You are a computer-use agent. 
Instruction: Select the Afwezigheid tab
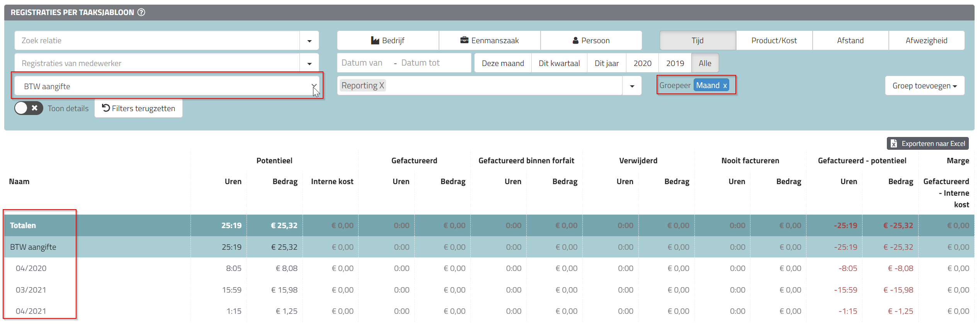coord(926,41)
